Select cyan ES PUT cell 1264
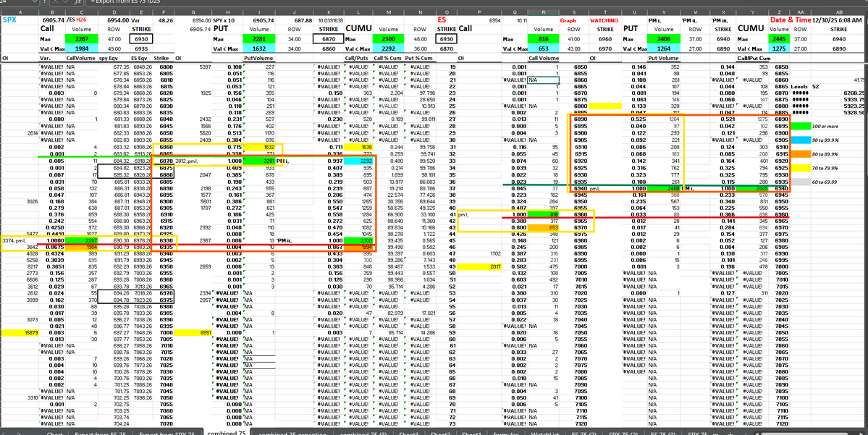Image resolution: width=868 pixels, height=435 pixels. 663,48
